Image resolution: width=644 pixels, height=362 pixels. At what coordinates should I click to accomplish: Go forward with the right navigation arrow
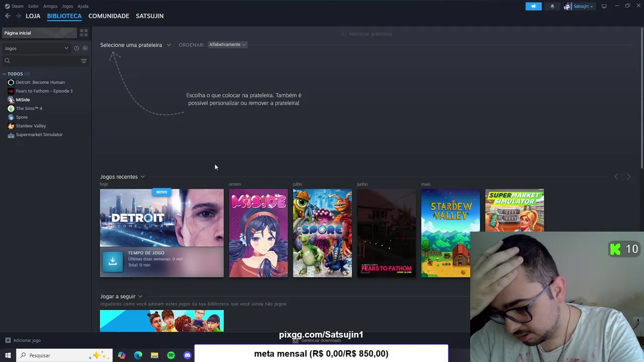click(x=18, y=16)
